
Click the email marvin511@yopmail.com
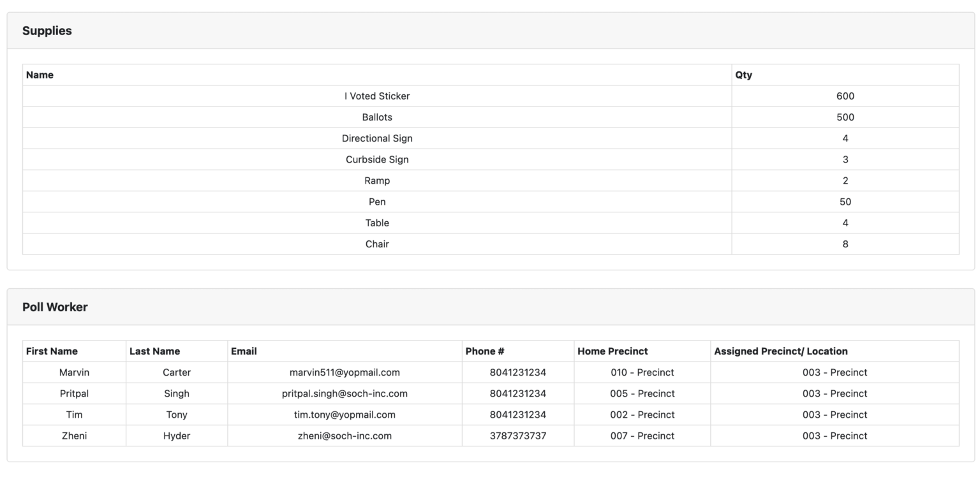[x=345, y=372]
